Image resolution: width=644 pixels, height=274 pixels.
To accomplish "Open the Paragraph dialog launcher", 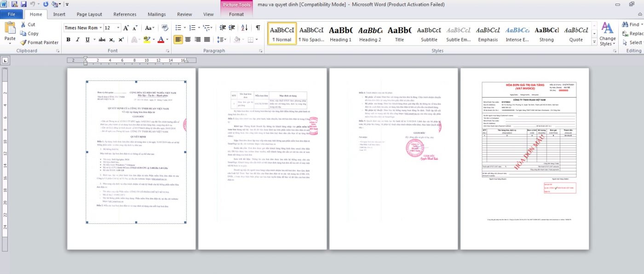I will (260, 51).
